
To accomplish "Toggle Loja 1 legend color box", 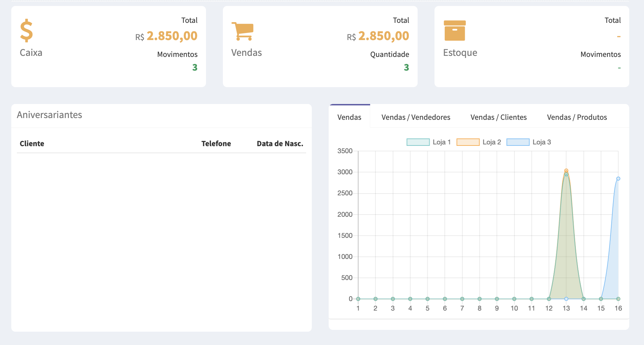I will click(418, 142).
